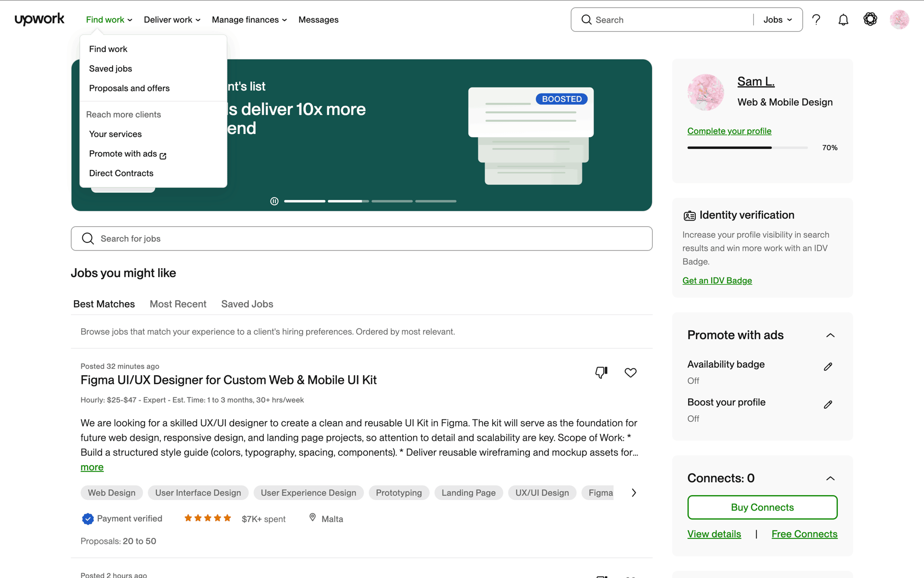Click Sam L. profile photo in sidebar
Screen dimensions: 924x578
coord(706,92)
